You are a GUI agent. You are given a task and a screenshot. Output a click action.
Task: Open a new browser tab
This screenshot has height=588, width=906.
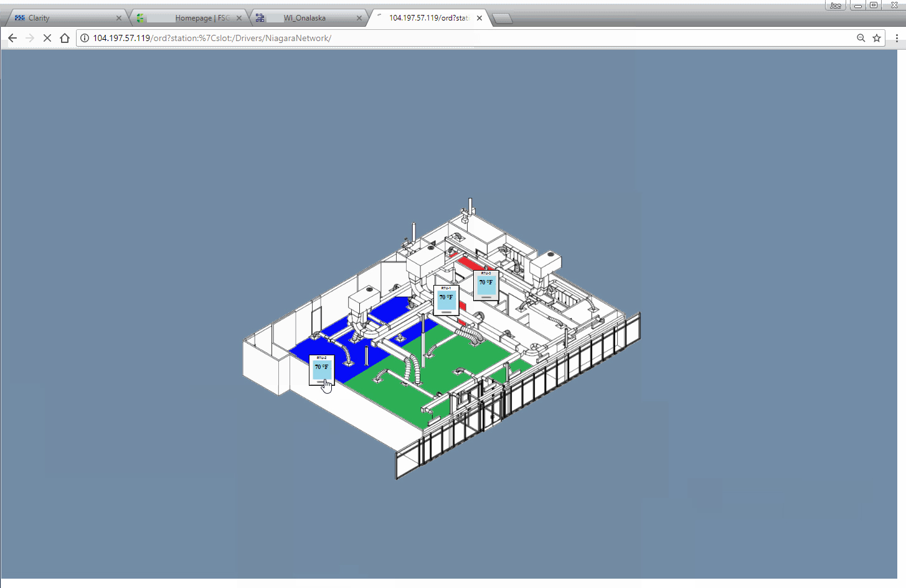[503, 19]
